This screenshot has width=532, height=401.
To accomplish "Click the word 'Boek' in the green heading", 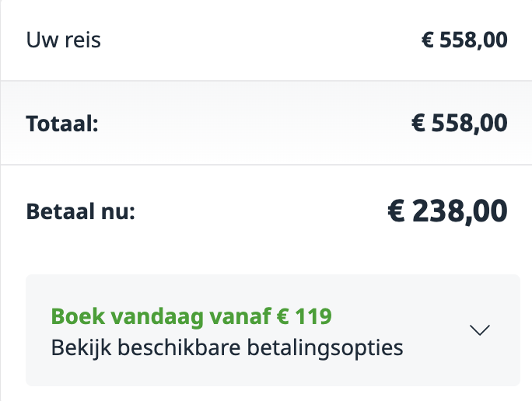I will (75, 316).
